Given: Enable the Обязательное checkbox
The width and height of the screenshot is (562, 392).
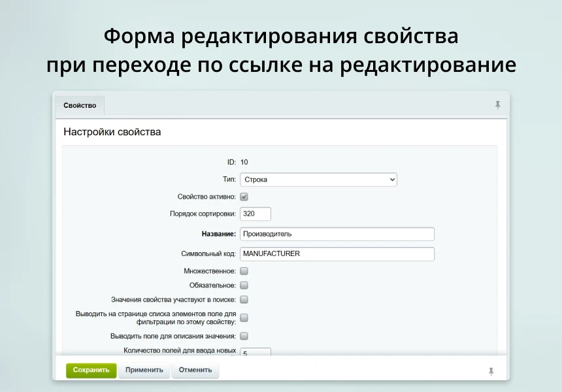Looking at the screenshot, I should pyautogui.click(x=244, y=286).
